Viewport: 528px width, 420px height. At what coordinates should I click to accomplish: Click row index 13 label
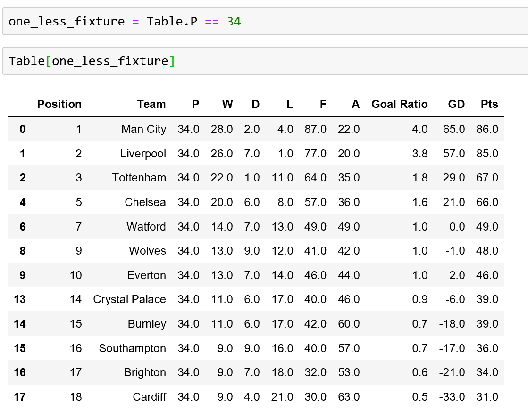click(20, 299)
